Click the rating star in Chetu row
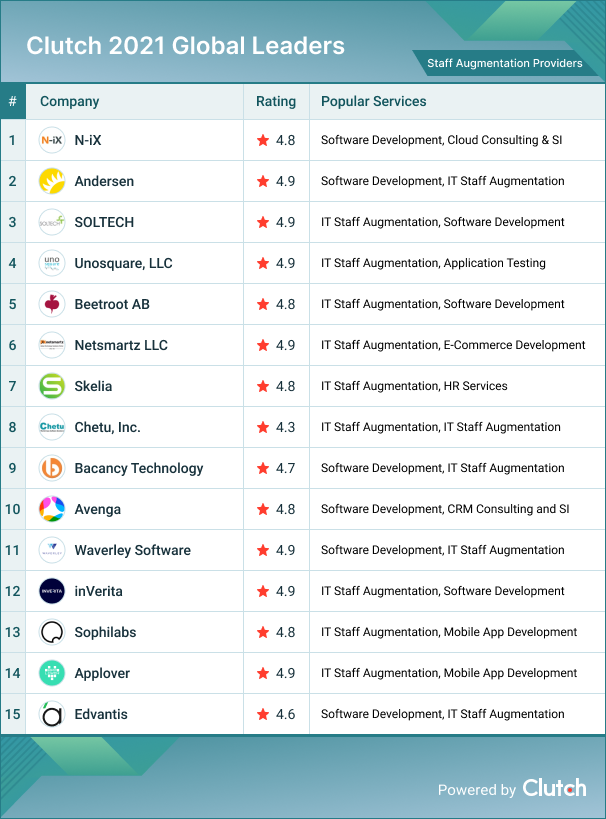The width and height of the screenshot is (606, 819). coord(263,427)
